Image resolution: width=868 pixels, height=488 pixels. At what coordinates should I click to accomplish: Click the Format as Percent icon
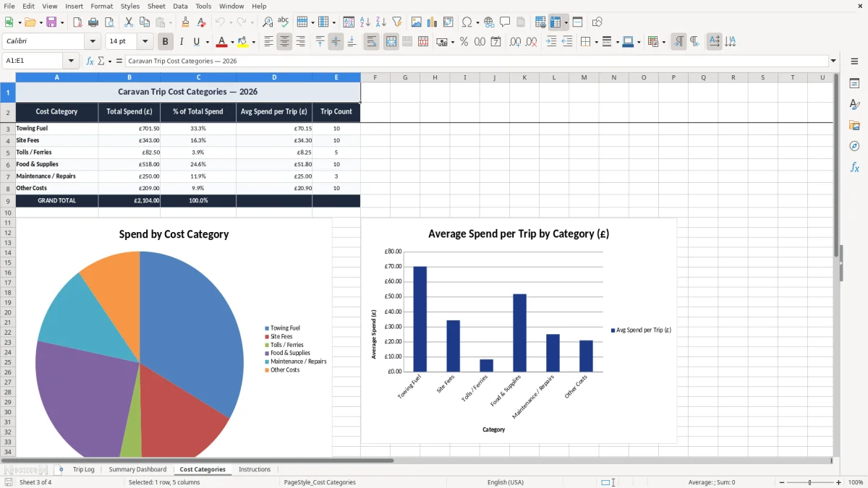tap(464, 42)
